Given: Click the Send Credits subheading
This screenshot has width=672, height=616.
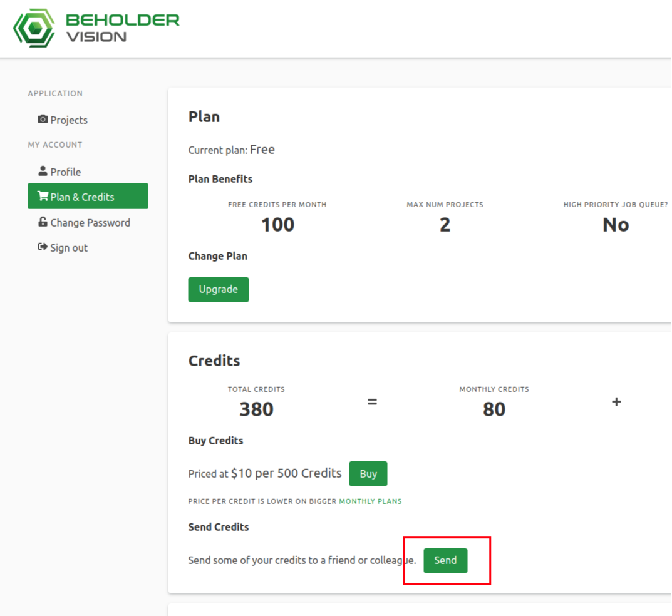Looking at the screenshot, I should 219,527.
